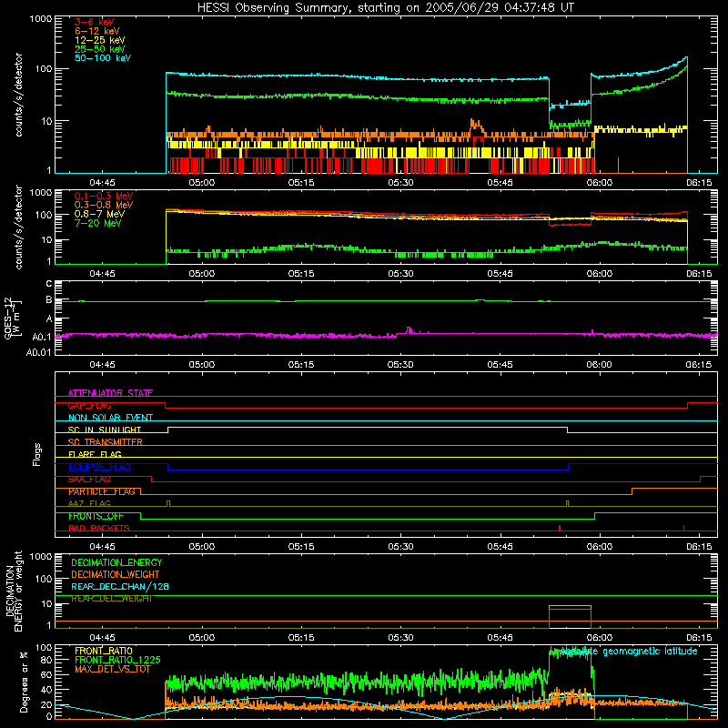This screenshot has height=728, width=728.
Task: Click the NON_SOLAR_EVENT flag label
Action: (x=110, y=418)
